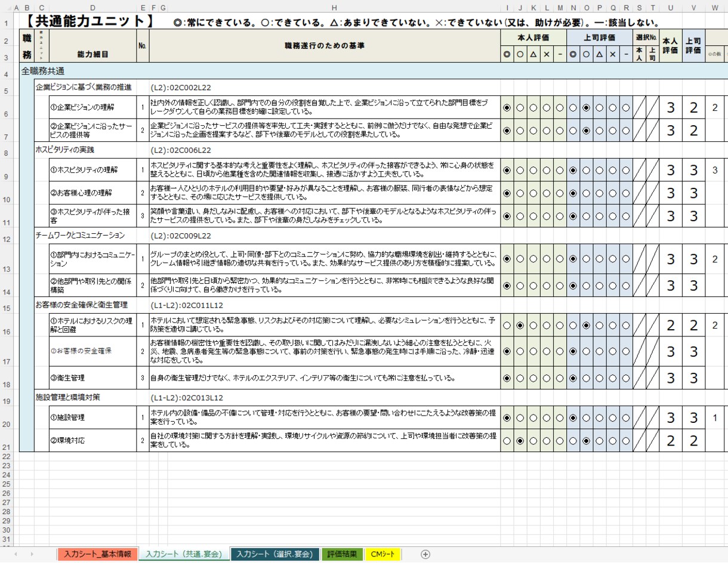Mark × supervisor rating for ②お客様の安全確保

click(x=612, y=351)
